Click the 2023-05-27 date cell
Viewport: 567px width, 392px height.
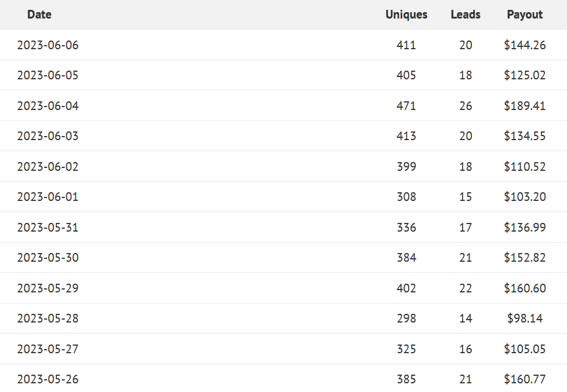click(x=48, y=349)
